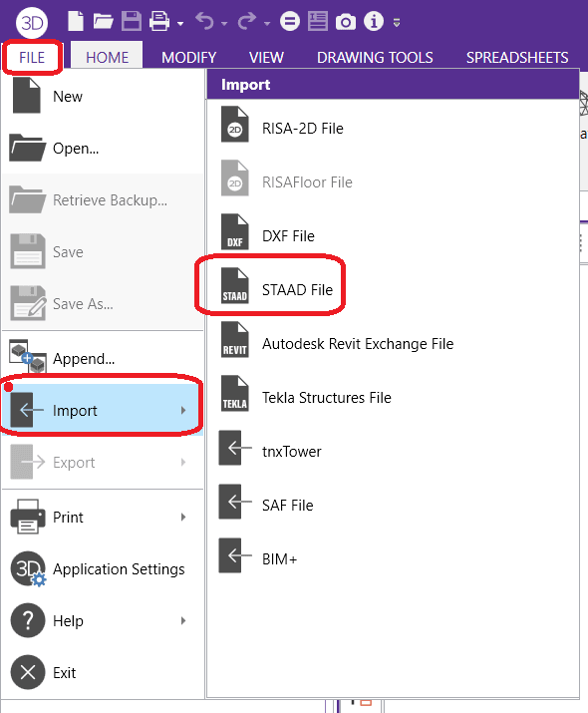This screenshot has height=713, width=588.
Task: Click the Append models icon
Action: click(27, 356)
